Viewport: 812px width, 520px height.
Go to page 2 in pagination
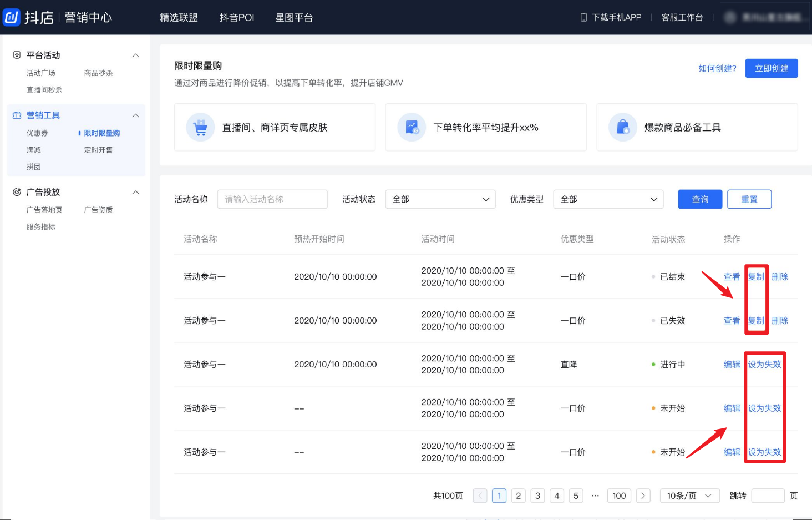[x=519, y=496]
